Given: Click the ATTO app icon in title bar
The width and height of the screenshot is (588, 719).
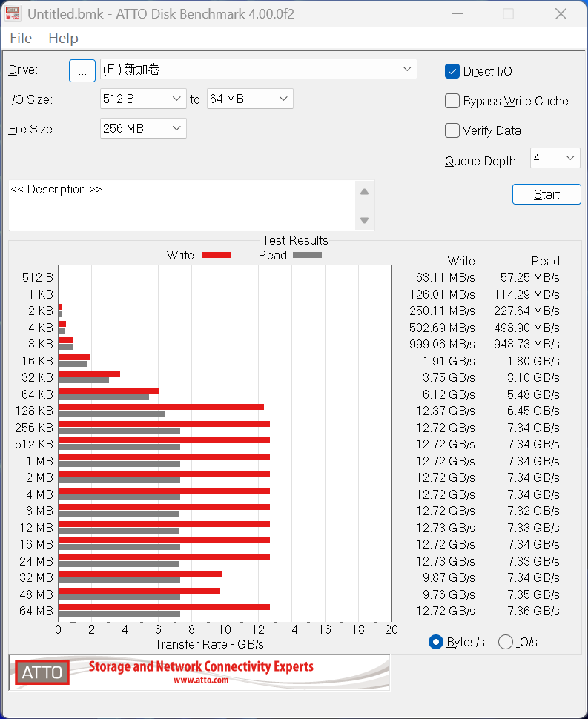Looking at the screenshot, I should pyautogui.click(x=13, y=13).
